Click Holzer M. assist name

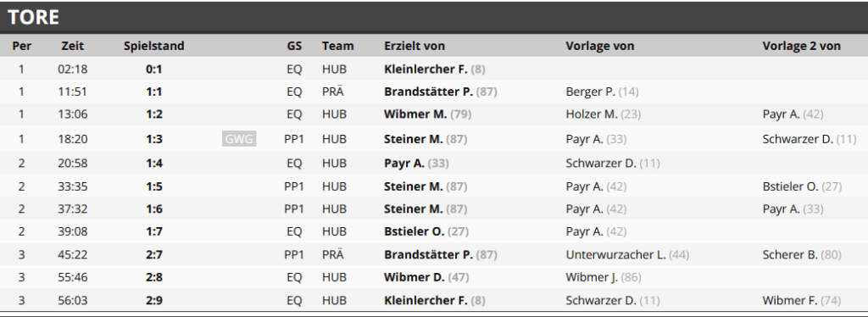(x=591, y=114)
